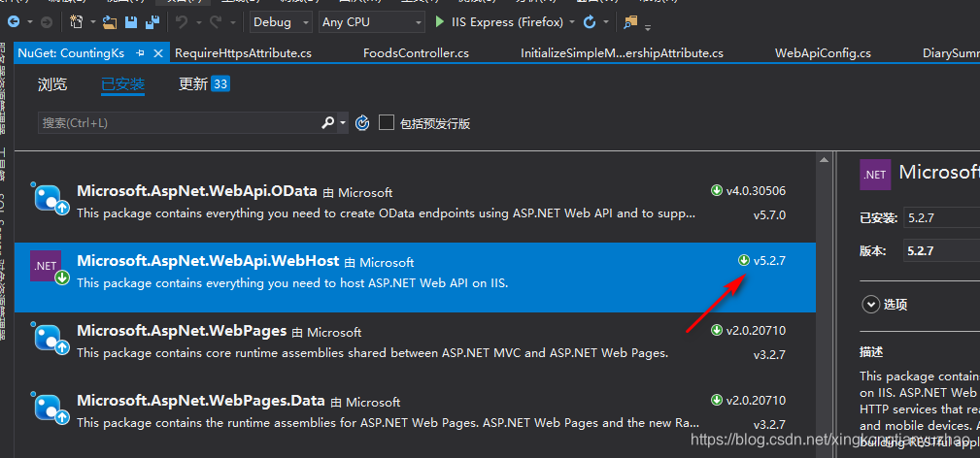Click WebPages available version v3.2.7
This screenshot has height=458, width=980.
point(770,355)
